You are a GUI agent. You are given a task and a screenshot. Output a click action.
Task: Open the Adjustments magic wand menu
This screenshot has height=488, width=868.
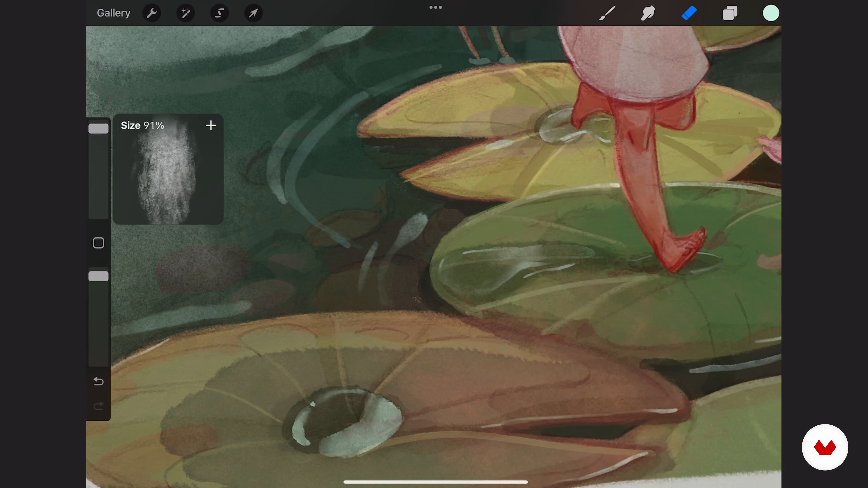pyautogui.click(x=186, y=13)
